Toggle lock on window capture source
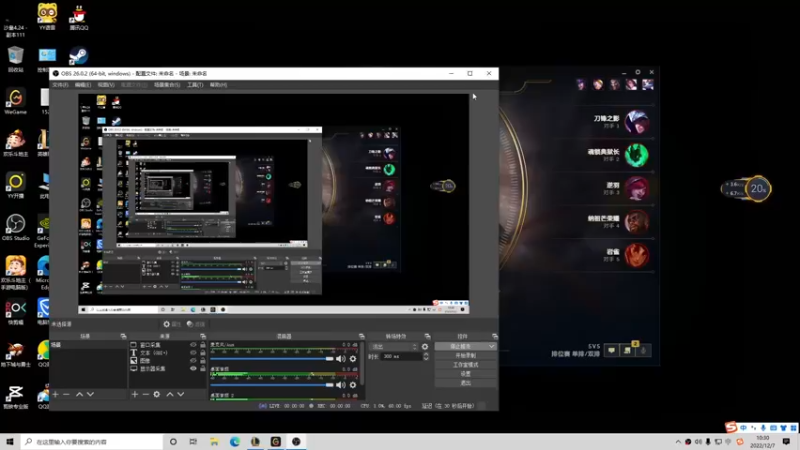 pyautogui.click(x=203, y=345)
